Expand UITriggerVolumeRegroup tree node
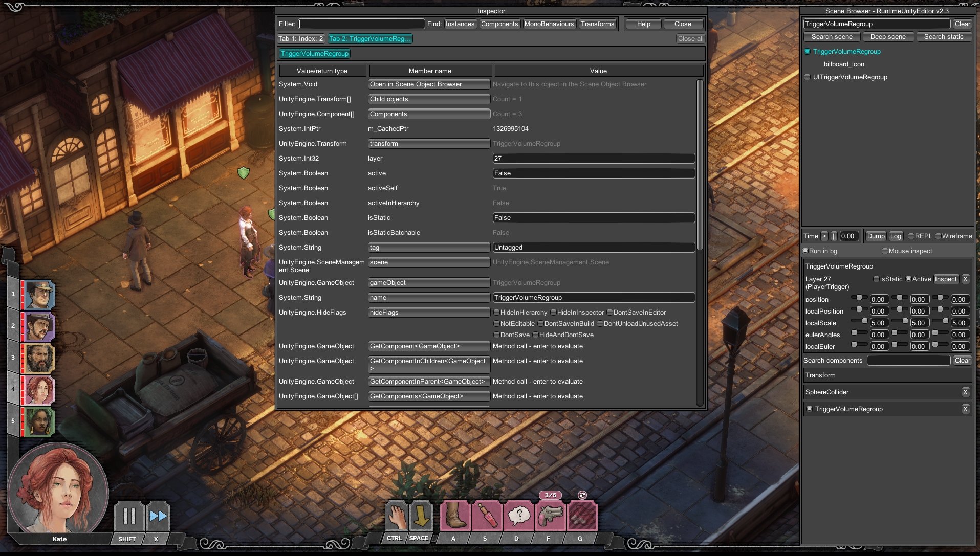Image resolution: width=980 pixels, height=556 pixels. tap(808, 77)
